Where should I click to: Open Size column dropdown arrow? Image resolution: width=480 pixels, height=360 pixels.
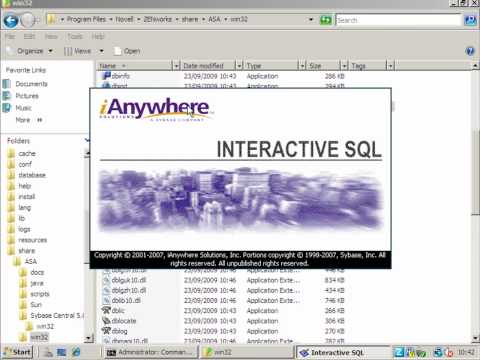(x=344, y=66)
